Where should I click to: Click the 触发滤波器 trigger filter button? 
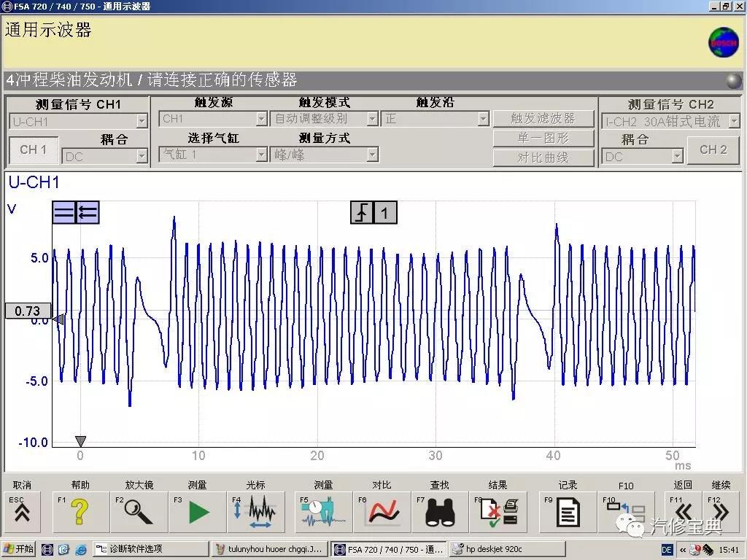543,119
